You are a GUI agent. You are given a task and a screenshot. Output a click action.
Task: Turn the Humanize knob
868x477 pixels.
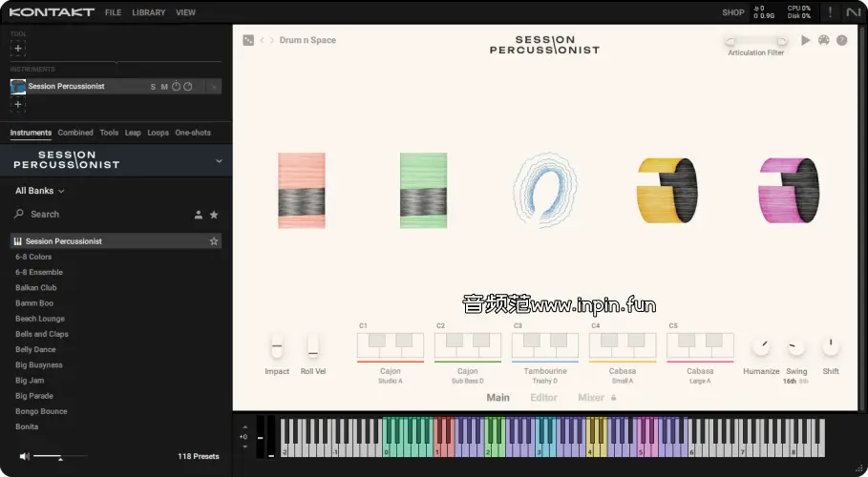pyautogui.click(x=761, y=347)
